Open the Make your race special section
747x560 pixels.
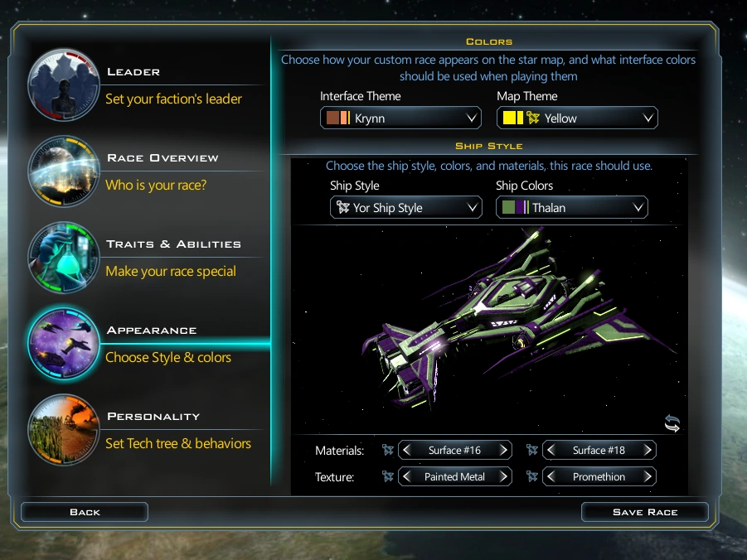pos(171,271)
